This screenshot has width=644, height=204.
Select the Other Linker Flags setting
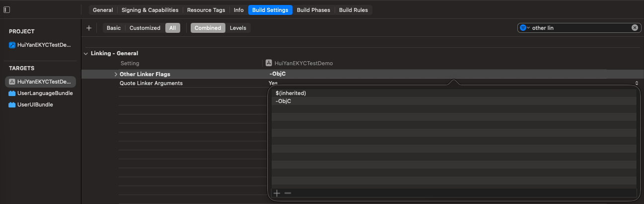[x=145, y=74]
